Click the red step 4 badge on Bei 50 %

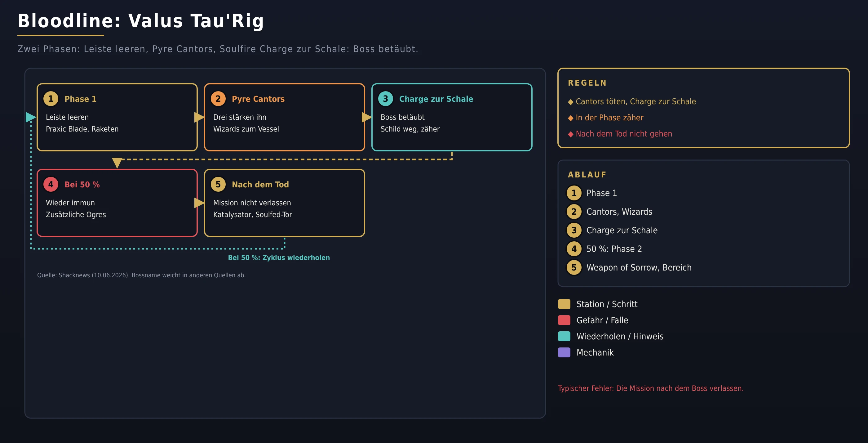coord(51,184)
